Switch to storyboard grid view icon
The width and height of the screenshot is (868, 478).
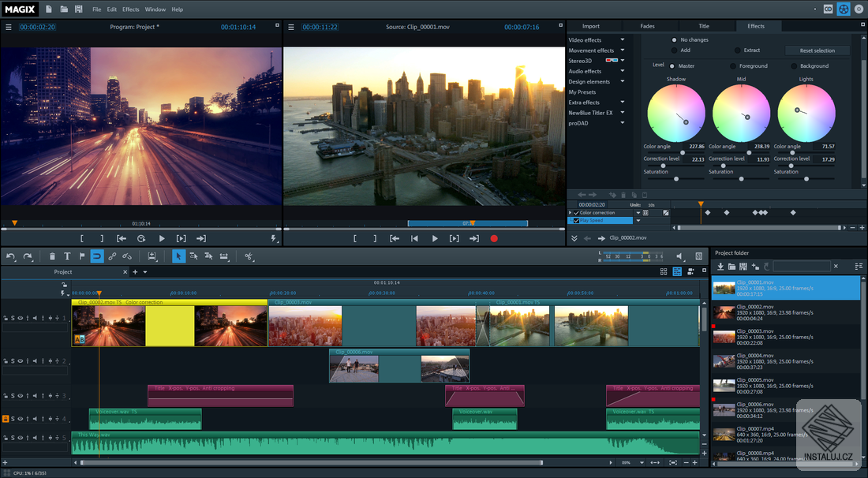pyautogui.click(x=664, y=271)
